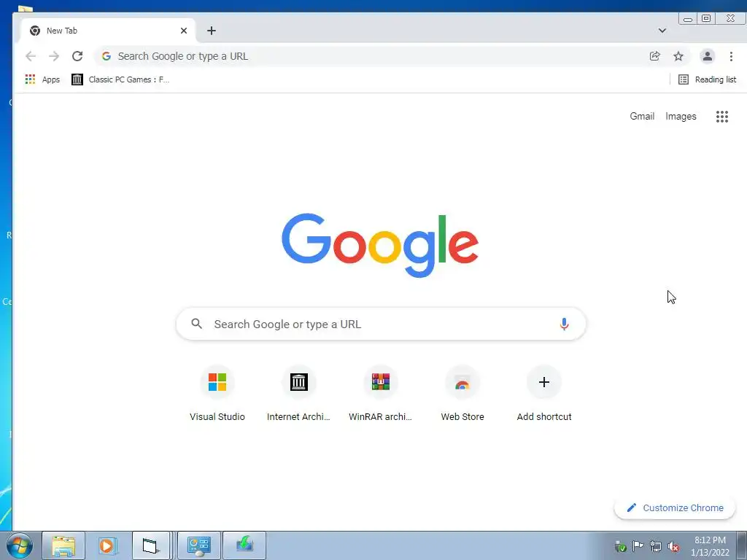Screen dimensions: 747x560
Task: Open Windows Explorer from taskbar
Action: click(x=63, y=545)
